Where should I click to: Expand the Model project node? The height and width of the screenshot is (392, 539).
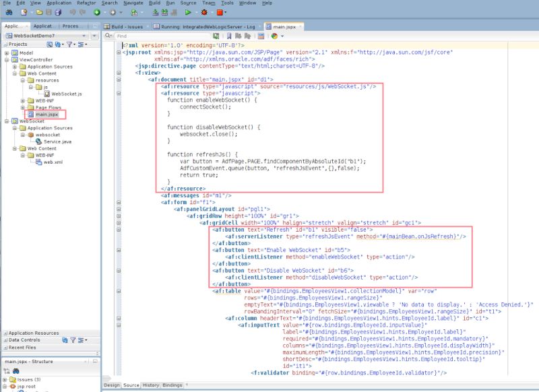coord(7,53)
